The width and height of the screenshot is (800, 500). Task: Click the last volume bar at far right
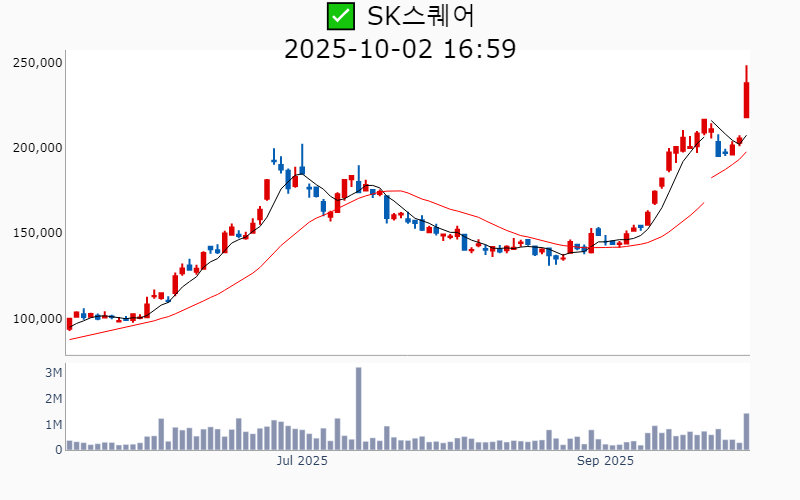tap(746, 432)
